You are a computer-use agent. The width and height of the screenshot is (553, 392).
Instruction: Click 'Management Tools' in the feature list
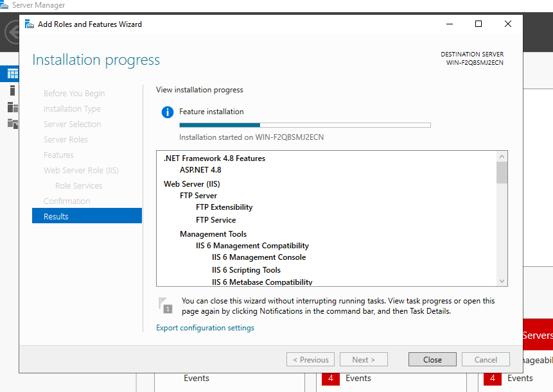(213, 234)
